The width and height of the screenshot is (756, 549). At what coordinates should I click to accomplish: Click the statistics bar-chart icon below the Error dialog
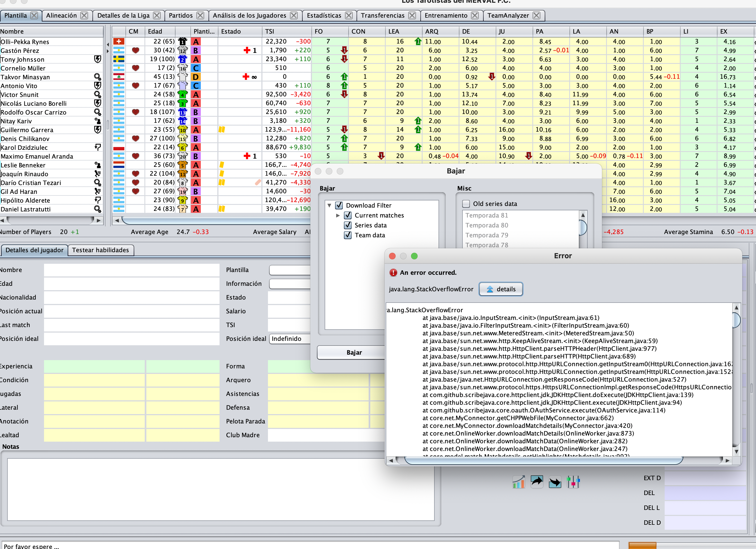(x=519, y=482)
